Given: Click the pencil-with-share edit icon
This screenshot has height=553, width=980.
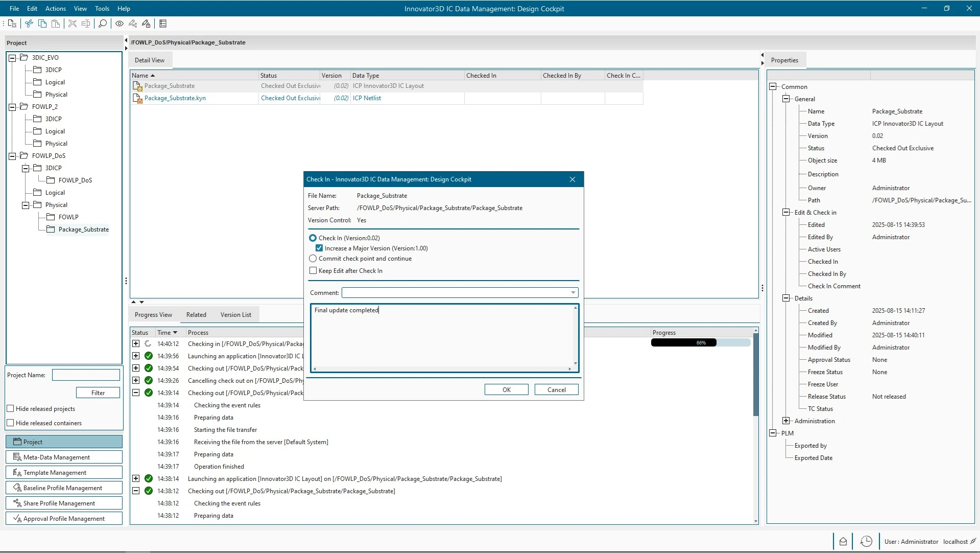Looking at the screenshot, I should 133,24.
